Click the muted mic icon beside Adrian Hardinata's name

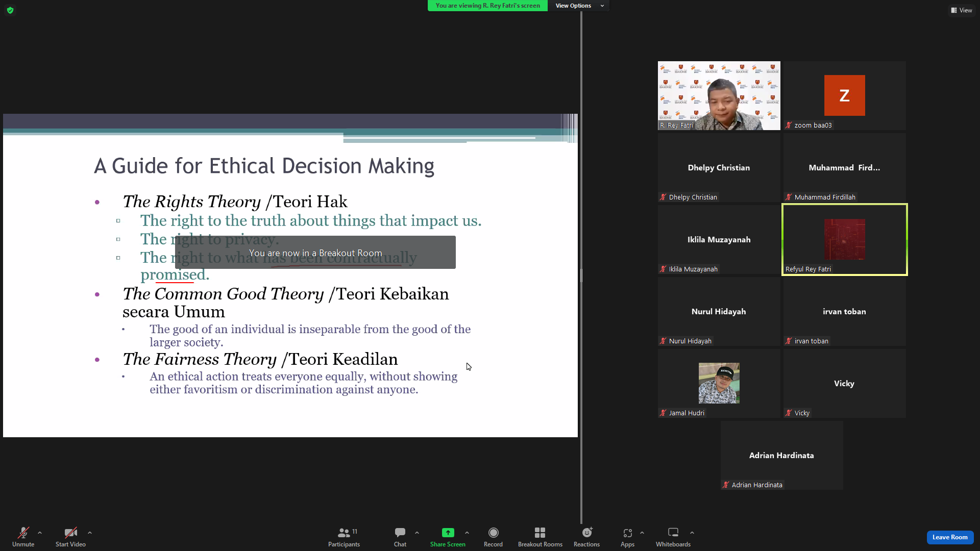tap(726, 485)
